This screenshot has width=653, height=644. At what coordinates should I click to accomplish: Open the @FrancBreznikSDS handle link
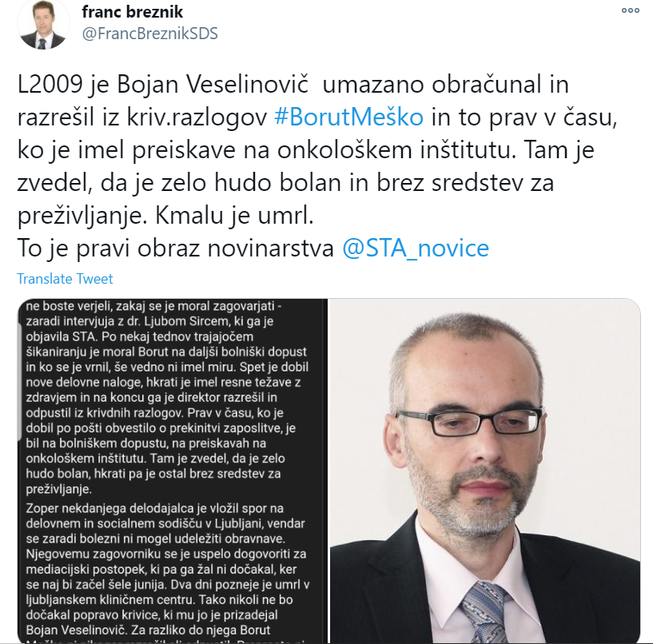point(150,34)
